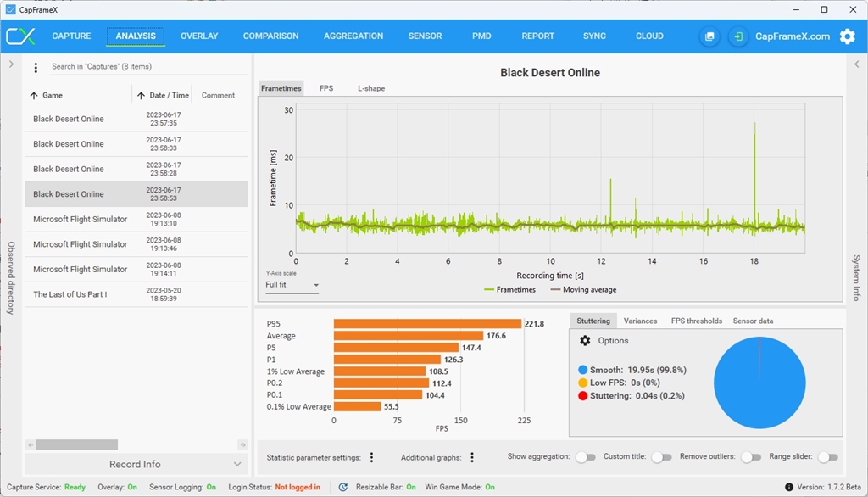Click the version info icon
Viewport: 868px width, 497px height.
click(x=789, y=487)
